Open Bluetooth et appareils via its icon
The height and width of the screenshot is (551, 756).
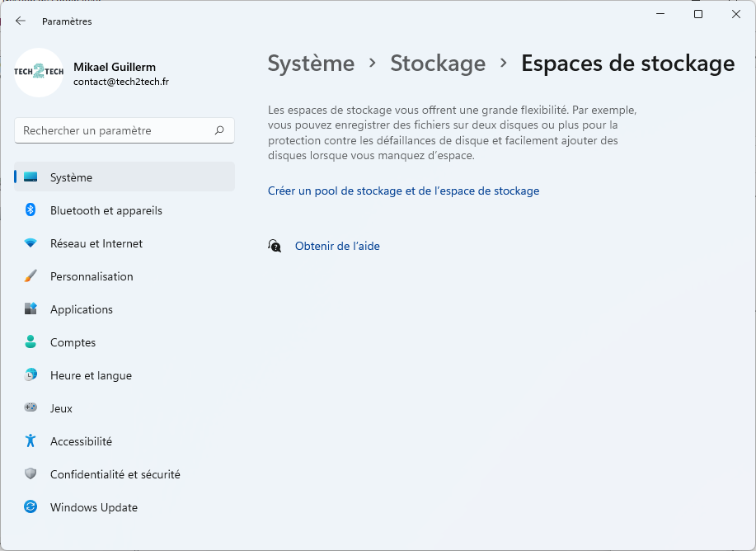coord(31,210)
